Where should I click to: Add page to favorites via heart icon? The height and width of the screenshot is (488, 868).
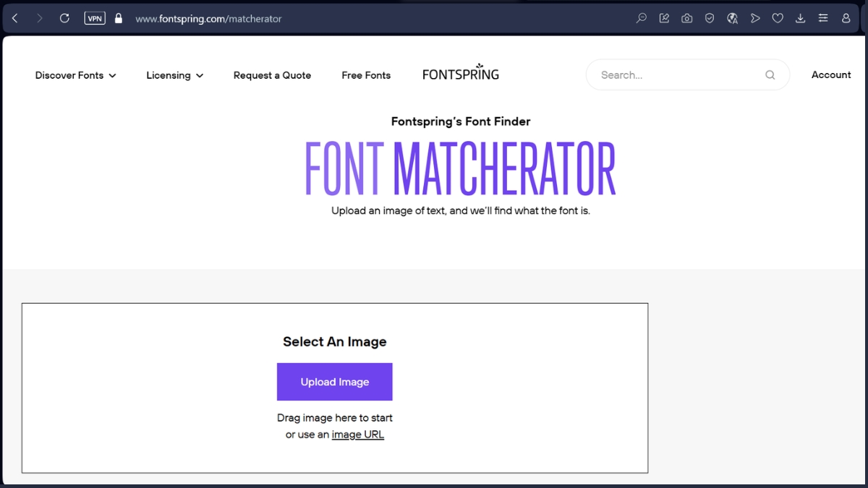(x=778, y=17)
